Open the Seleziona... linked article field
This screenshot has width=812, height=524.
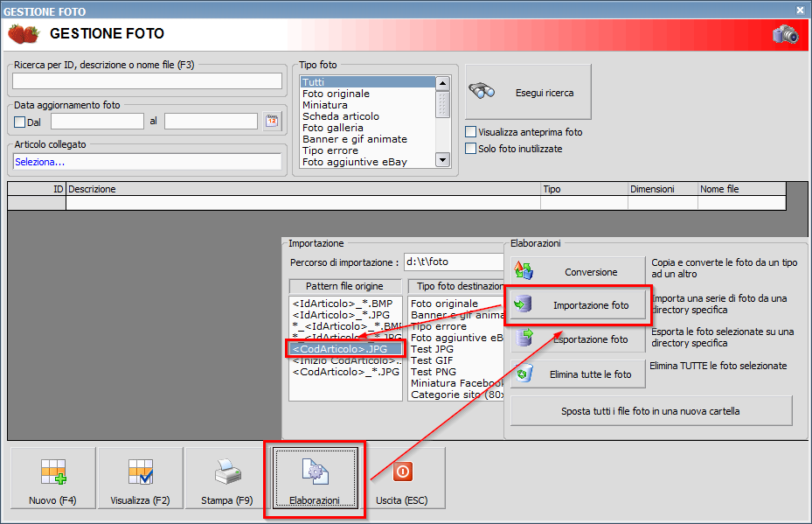[x=147, y=162]
